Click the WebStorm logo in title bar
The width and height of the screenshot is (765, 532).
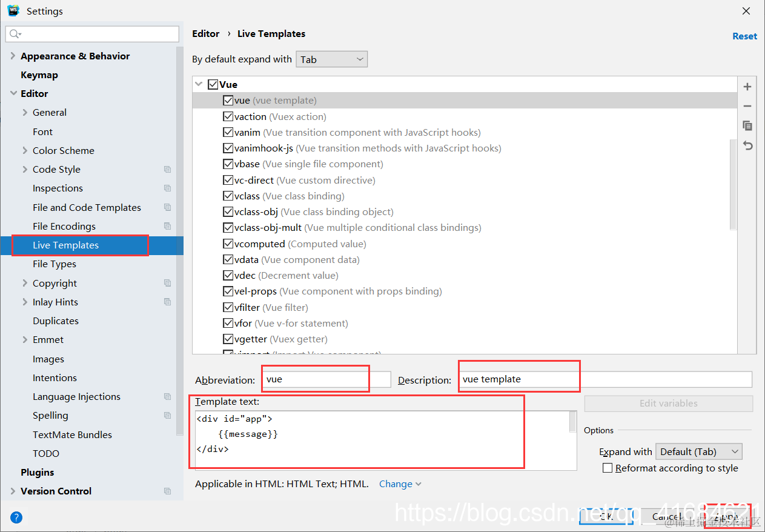pyautogui.click(x=13, y=11)
